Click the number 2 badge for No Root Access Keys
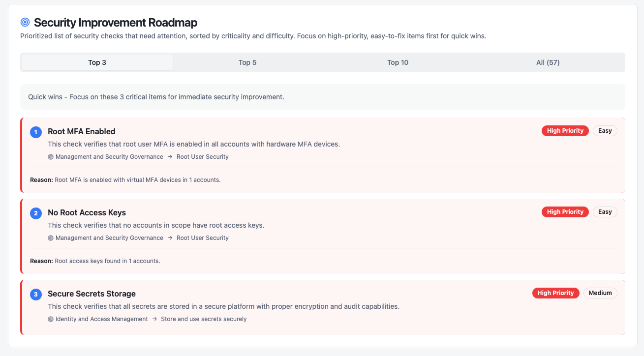644x356 pixels. (x=35, y=213)
